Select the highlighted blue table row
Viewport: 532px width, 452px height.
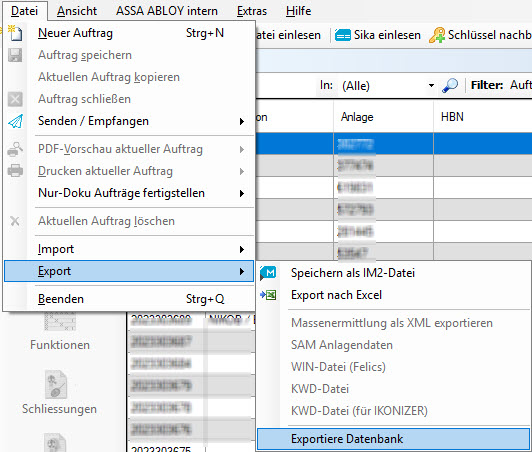click(x=394, y=144)
